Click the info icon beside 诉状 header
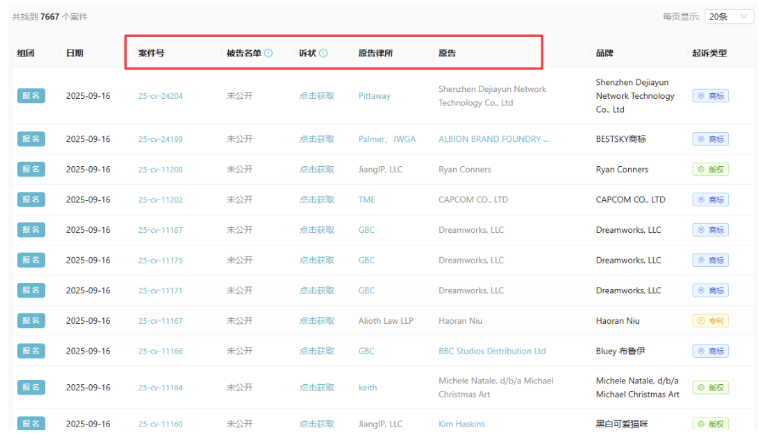 pos(323,53)
